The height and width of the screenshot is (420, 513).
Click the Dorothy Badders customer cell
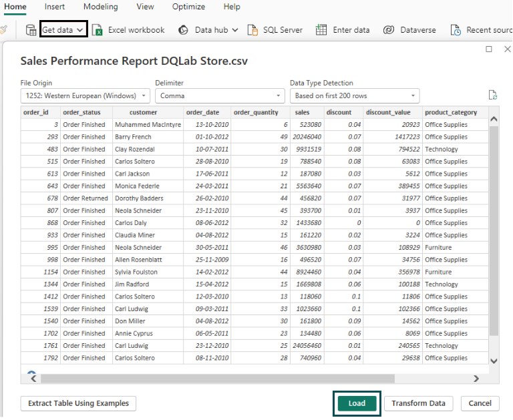click(148, 198)
